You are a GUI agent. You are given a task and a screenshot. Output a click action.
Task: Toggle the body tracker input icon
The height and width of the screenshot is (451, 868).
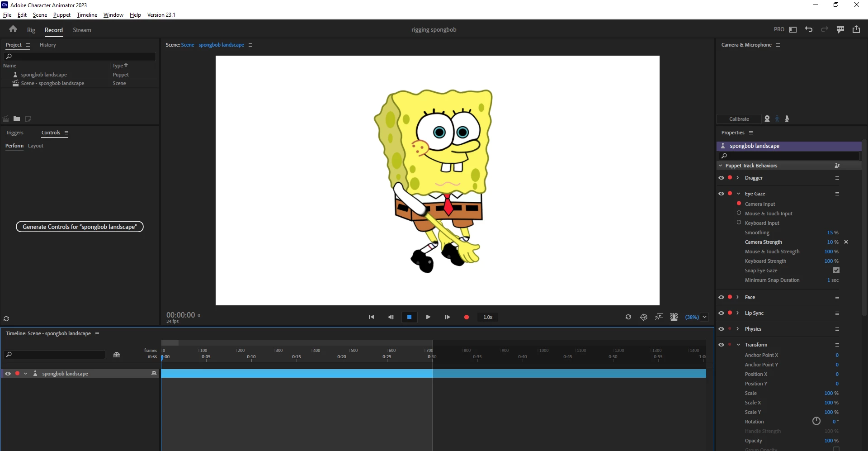coord(777,119)
